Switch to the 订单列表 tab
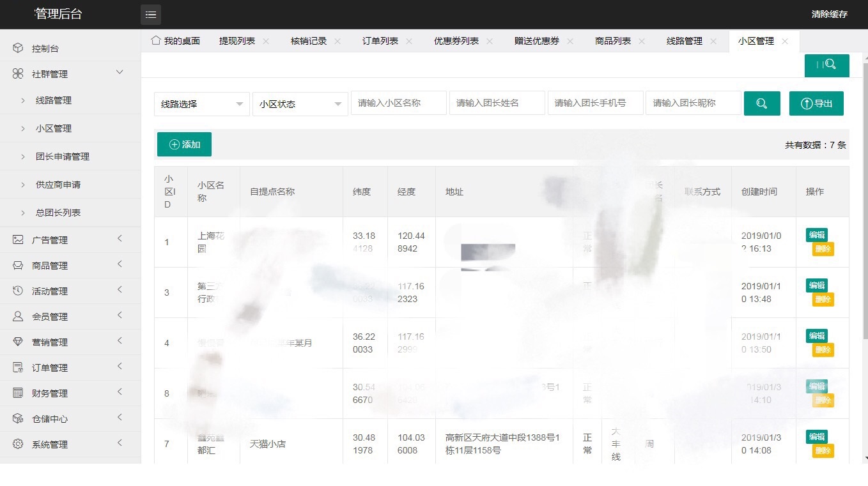Viewport: 868px width, 486px height. 380,40
